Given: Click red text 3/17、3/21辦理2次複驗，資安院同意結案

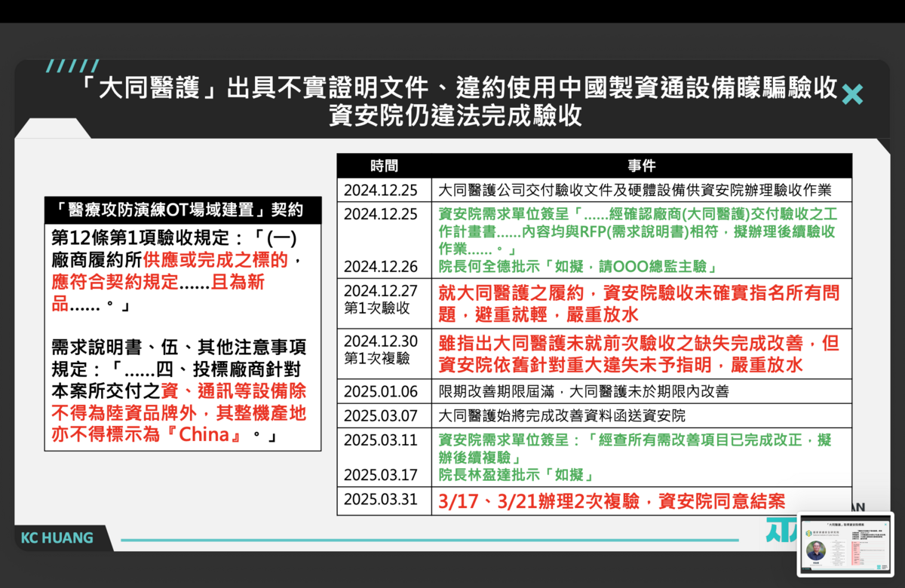Looking at the screenshot, I should click(612, 501).
